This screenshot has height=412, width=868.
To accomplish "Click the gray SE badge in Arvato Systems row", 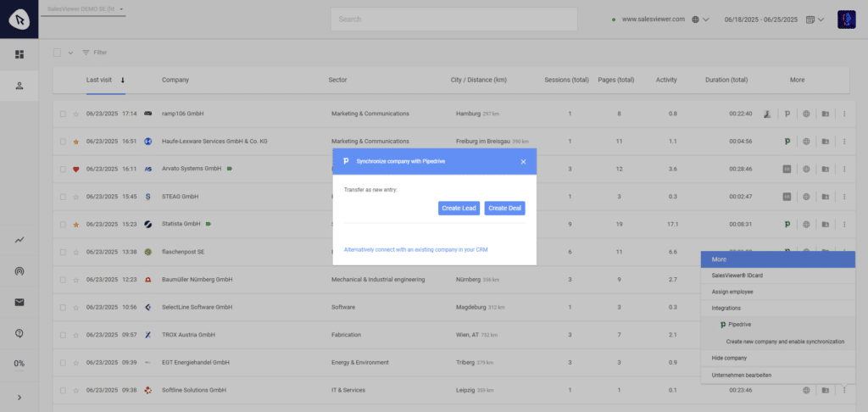I will (787, 169).
